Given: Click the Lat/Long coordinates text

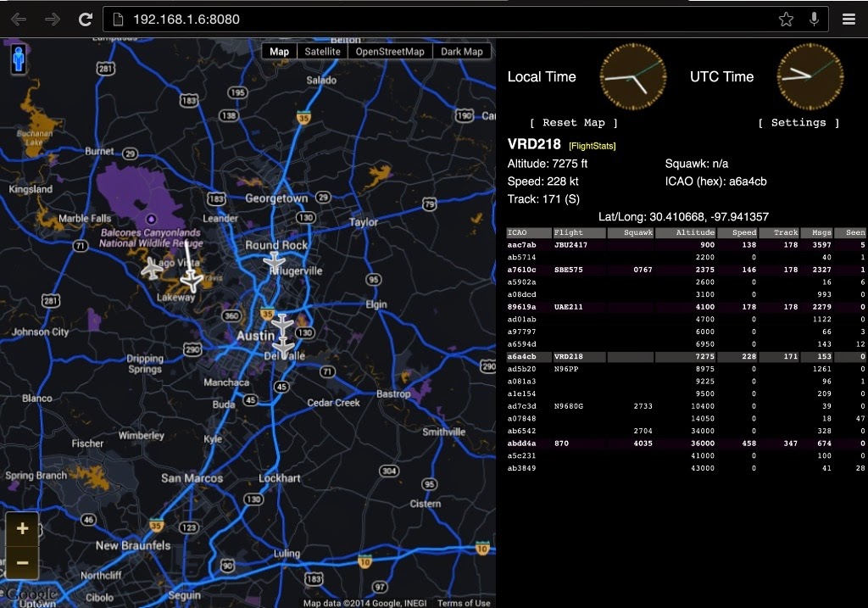Looking at the screenshot, I should 683,217.
